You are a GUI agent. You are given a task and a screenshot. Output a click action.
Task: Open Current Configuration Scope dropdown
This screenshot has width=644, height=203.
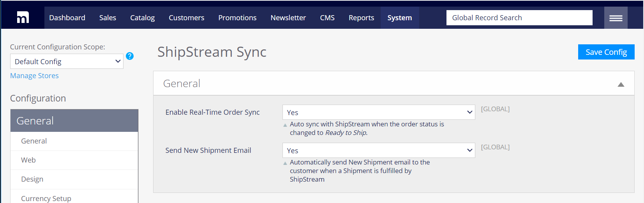pyautogui.click(x=67, y=61)
